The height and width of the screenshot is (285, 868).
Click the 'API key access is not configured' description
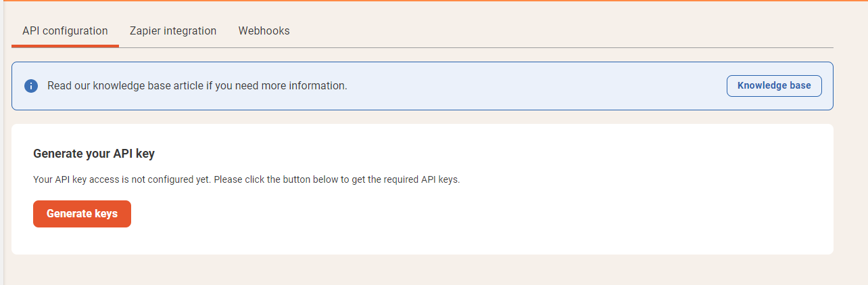[x=247, y=180]
